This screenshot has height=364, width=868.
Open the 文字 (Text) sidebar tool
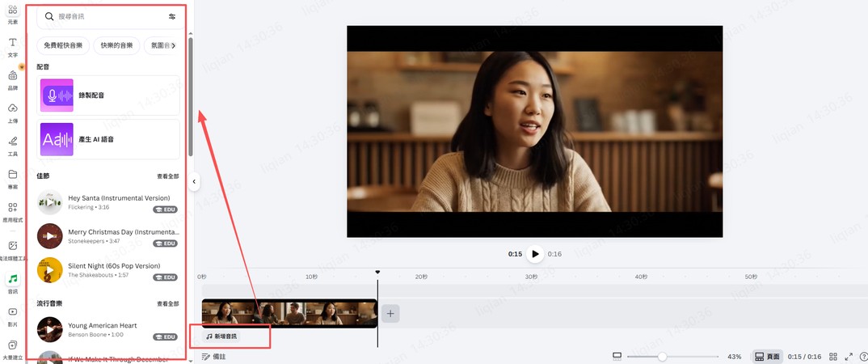point(13,47)
